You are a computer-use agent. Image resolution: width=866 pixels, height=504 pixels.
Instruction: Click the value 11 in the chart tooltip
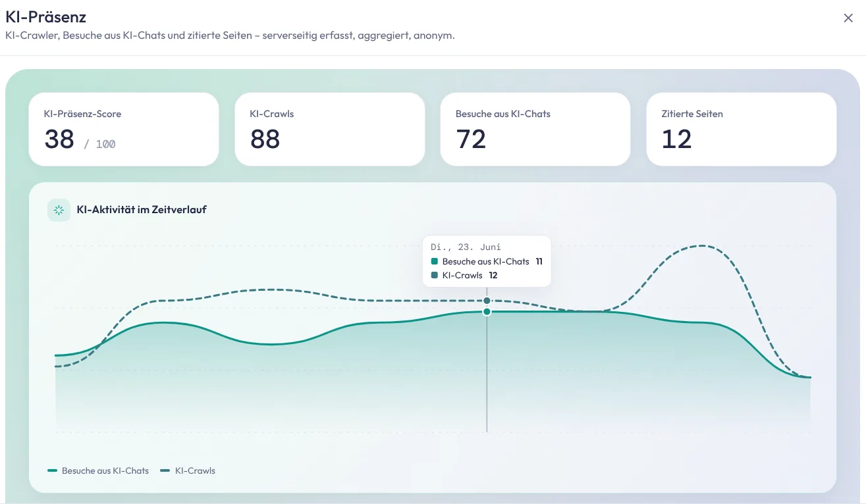539,261
